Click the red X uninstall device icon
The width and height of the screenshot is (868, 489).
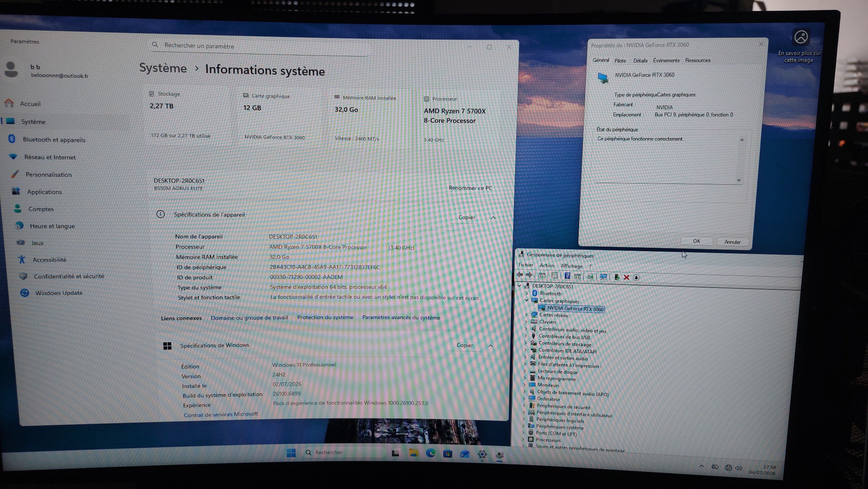click(626, 277)
